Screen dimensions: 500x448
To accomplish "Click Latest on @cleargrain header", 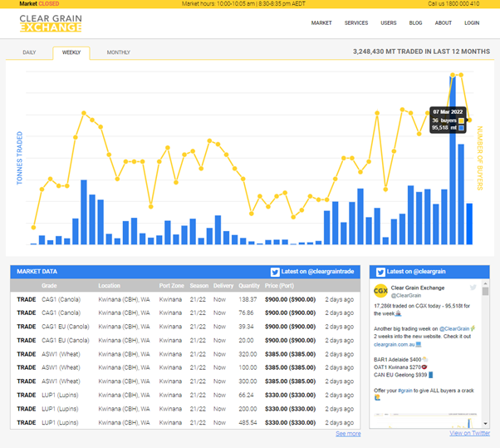I will [416, 272].
